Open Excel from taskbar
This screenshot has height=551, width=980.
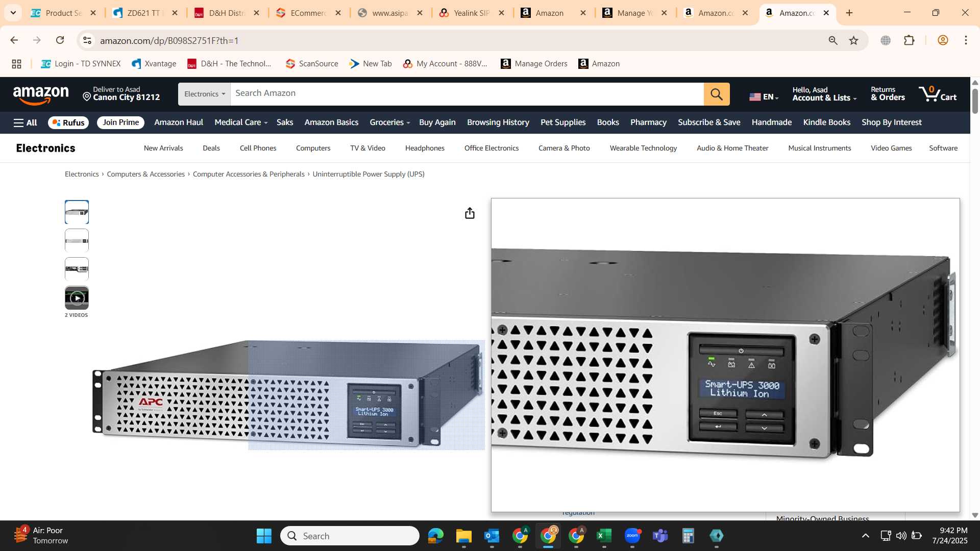(604, 536)
